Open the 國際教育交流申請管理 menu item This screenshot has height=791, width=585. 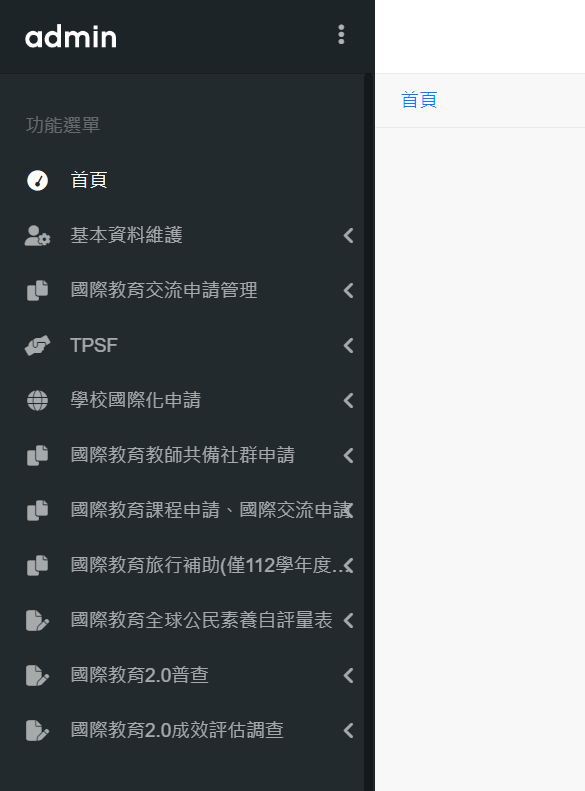click(182, 291)
